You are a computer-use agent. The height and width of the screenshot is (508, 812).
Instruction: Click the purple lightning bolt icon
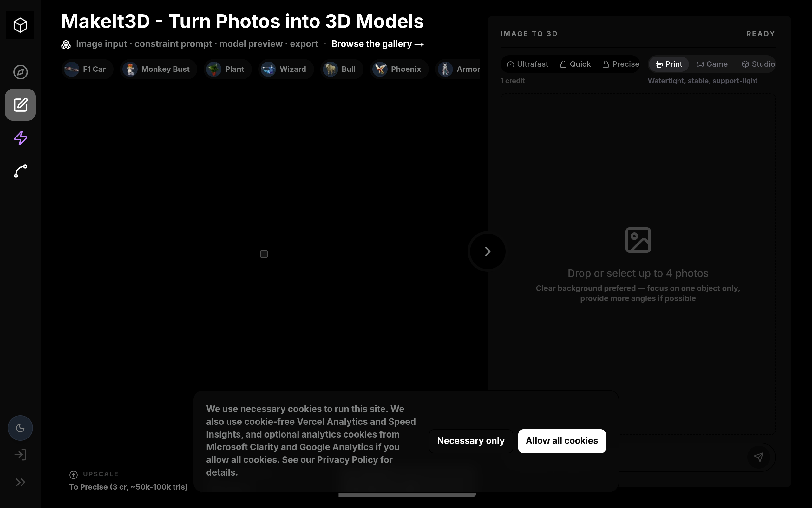click(x=21, y=138)
